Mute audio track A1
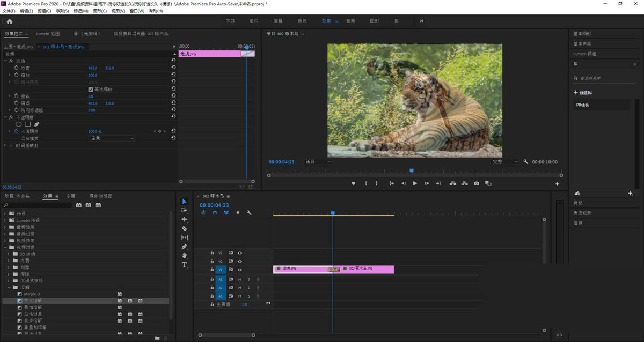The height and width of the screenshot is (342, 644). click(x=240, y=279)
